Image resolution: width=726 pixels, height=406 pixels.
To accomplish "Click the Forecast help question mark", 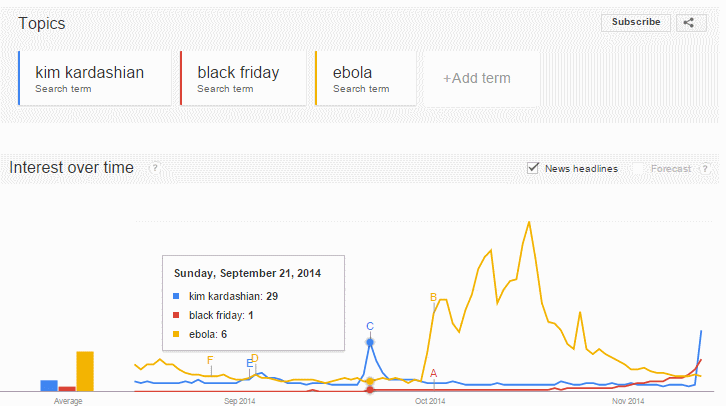I will click(x=705, y=169).
